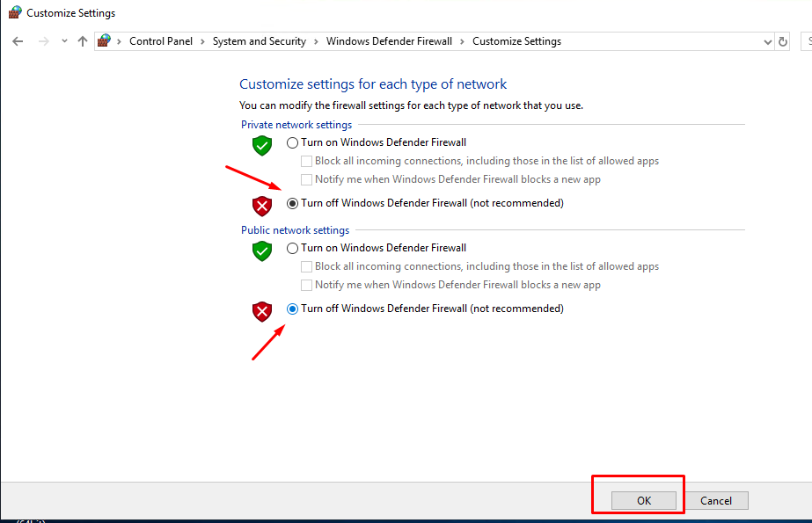Click the Customize Settings title bar icon

point(15,12)
